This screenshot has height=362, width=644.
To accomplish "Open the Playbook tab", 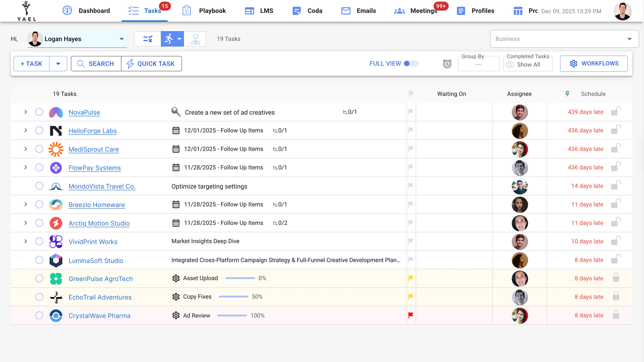I will click(204, 11).
